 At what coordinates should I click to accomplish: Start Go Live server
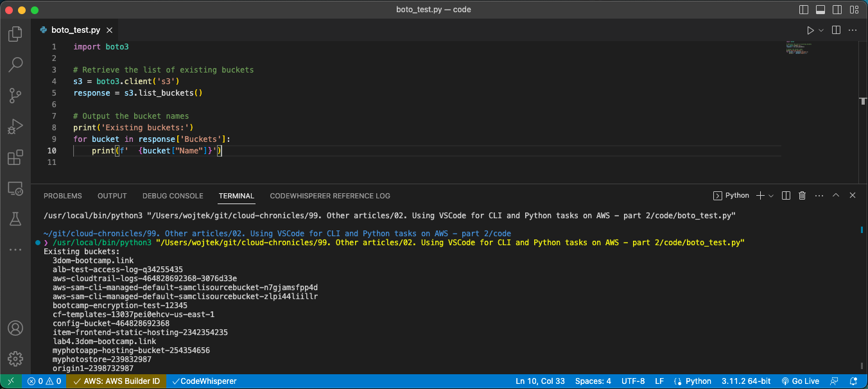tap(800, 381)
